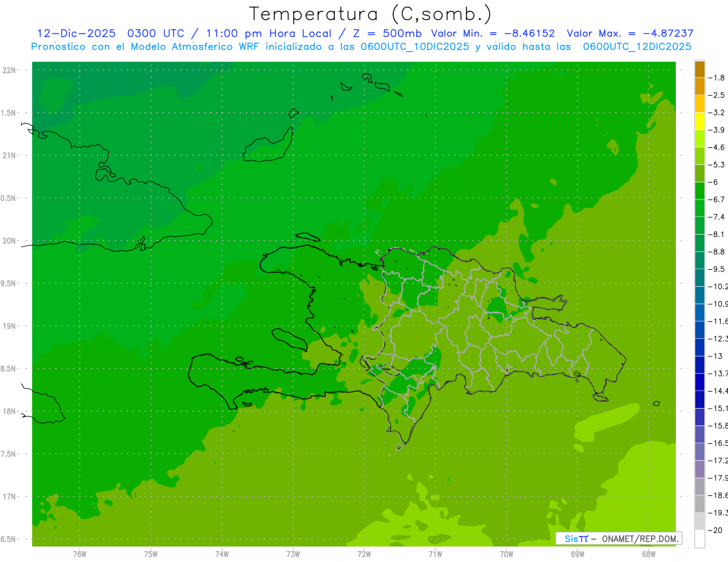Click the '18N' latitude label
The width and height of the screenshot is (728, 562).
click(x=10, y=411)
